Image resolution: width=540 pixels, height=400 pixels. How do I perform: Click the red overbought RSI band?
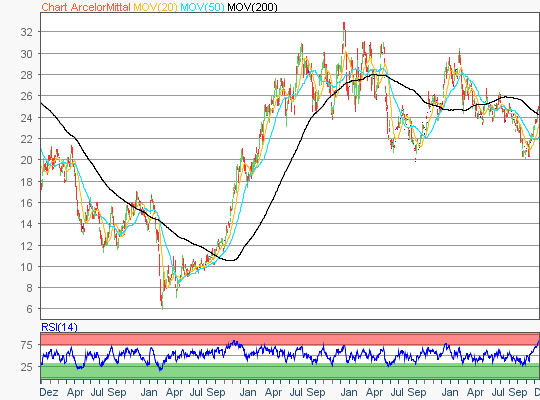tap(290, 339)
